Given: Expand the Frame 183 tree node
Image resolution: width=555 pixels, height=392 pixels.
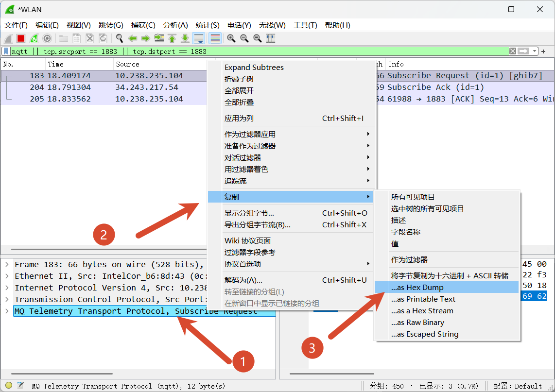Looking at the screenshot, I should 7,264.
